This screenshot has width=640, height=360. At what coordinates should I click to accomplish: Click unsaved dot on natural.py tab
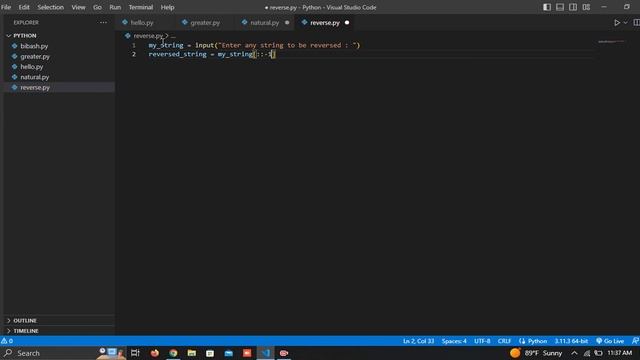point(287,22)
